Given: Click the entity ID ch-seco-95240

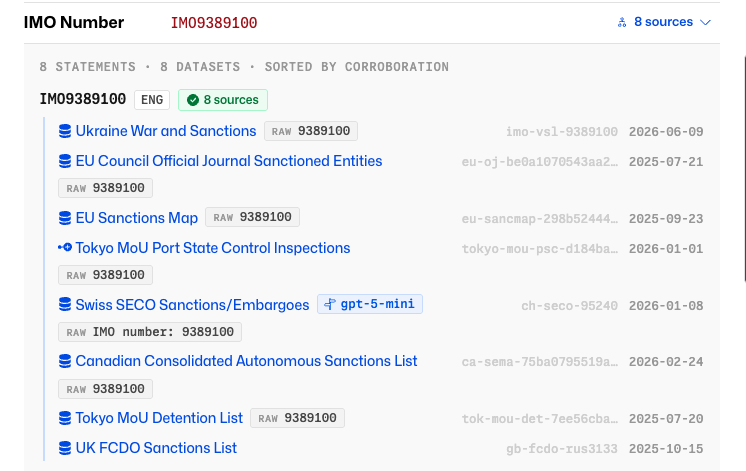Looking at the screenshot, I should coord(569,305).
